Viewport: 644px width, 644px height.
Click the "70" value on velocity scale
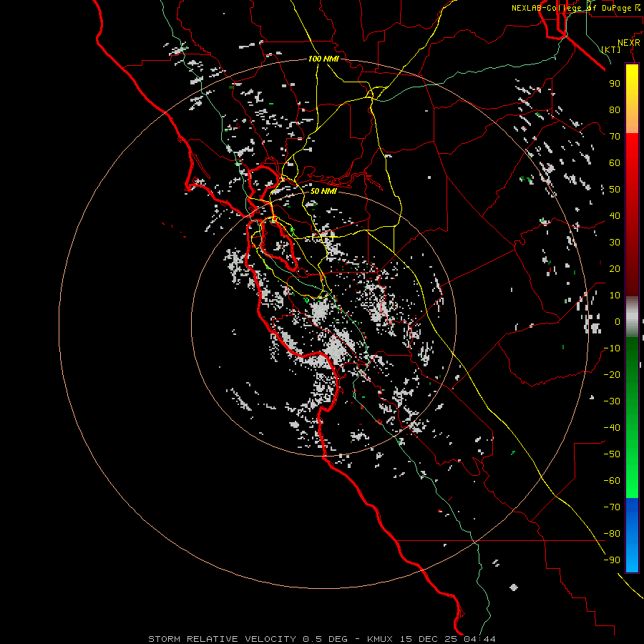[x=615, y=137]
